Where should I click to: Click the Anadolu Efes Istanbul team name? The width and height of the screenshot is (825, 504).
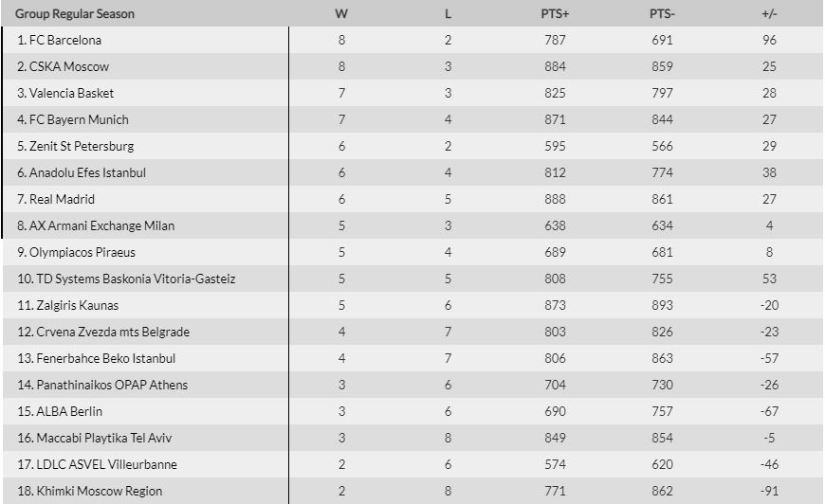pos(87,173)
